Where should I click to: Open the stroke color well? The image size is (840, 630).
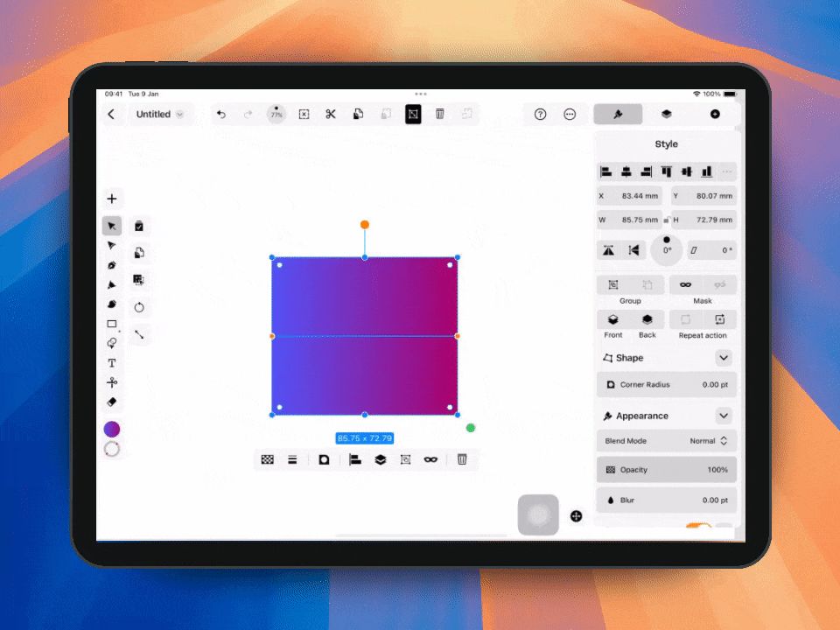click(x=111, y=449)
